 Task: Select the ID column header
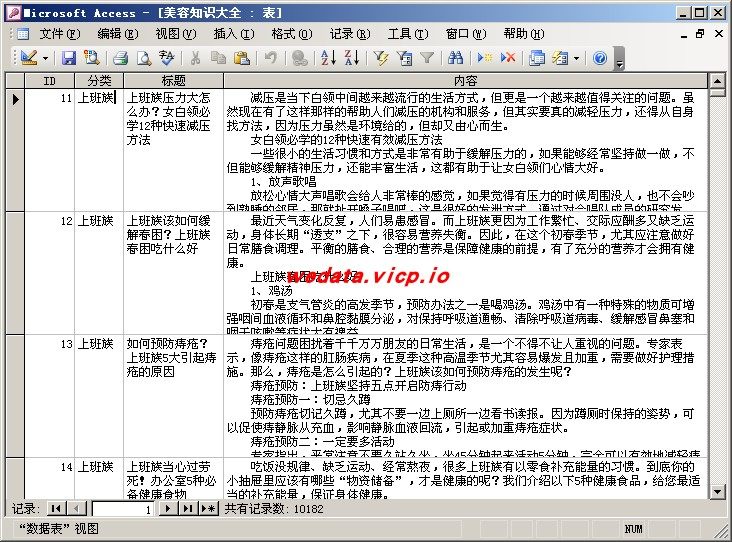pyautogui.click(x=49, y=81)
